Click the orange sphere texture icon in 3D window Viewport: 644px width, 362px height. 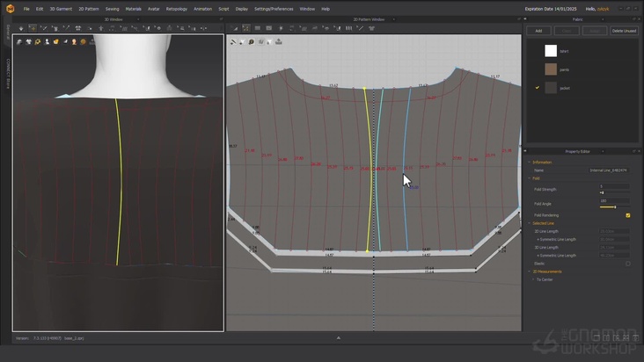[84, 41]
